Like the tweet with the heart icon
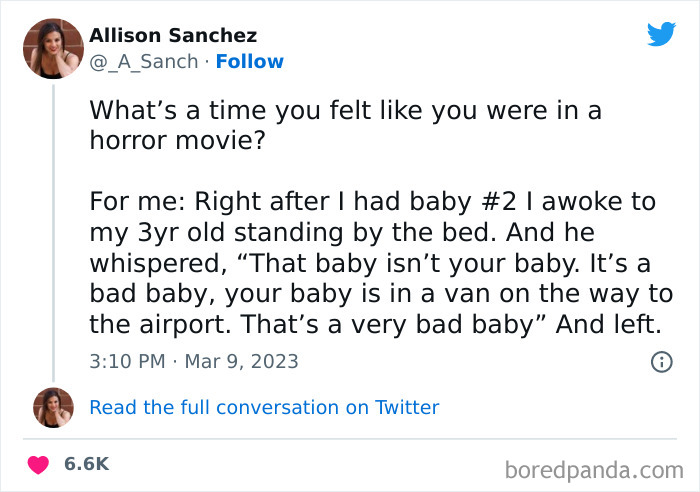Image resolution: width=700 pixels, height=492 pixels. 39,464
